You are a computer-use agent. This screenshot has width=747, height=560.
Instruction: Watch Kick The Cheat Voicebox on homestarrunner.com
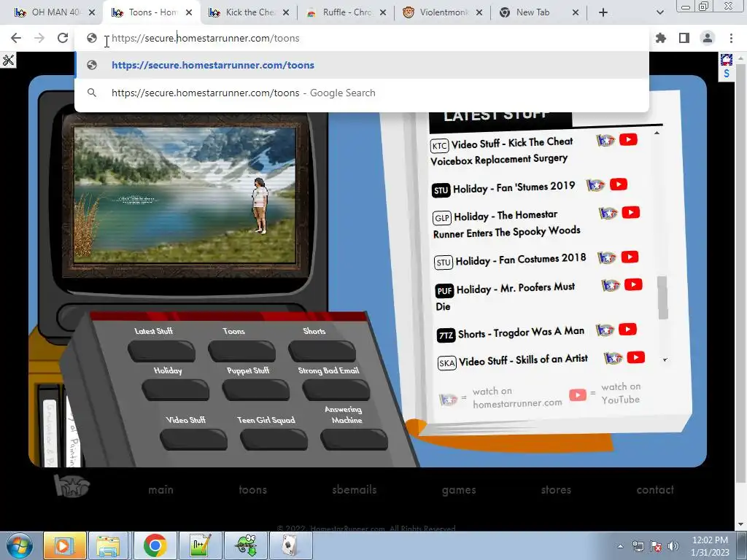coord(606,140)
